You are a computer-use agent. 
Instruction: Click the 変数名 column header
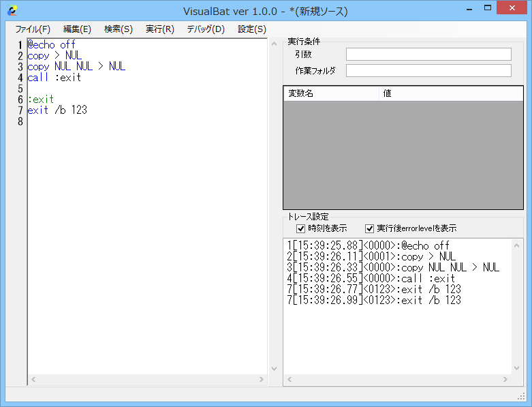point(332,93)
